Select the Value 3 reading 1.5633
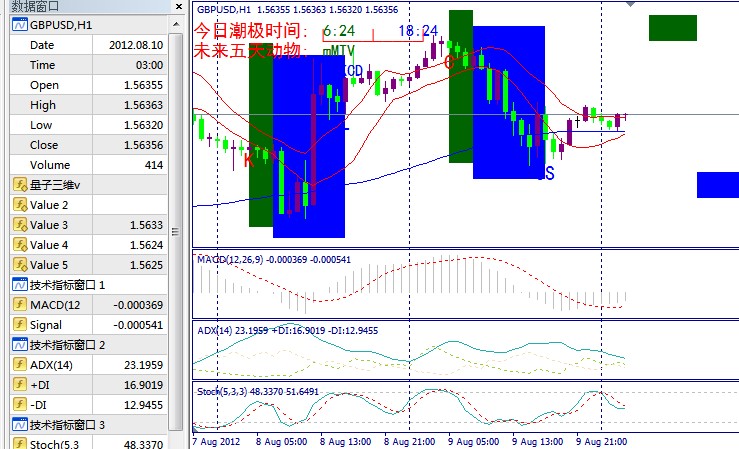The width and height of the screenshot is (739, 449). pos(147,225)
